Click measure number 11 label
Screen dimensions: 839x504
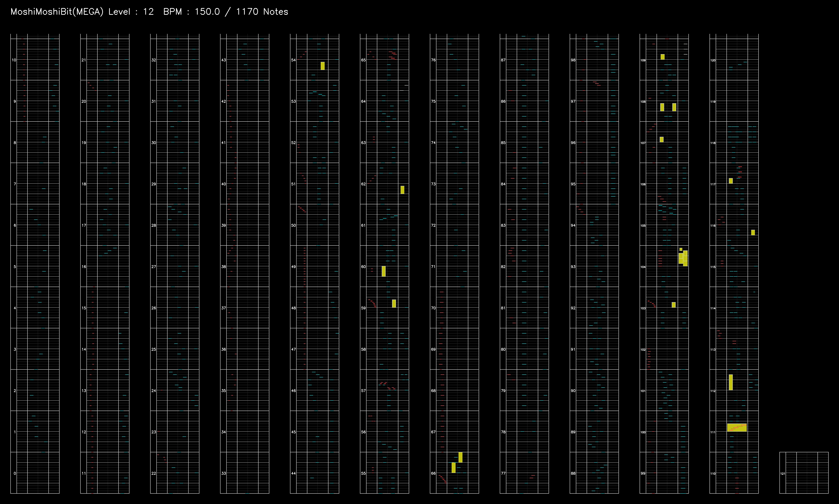click(x=84, y=473)
